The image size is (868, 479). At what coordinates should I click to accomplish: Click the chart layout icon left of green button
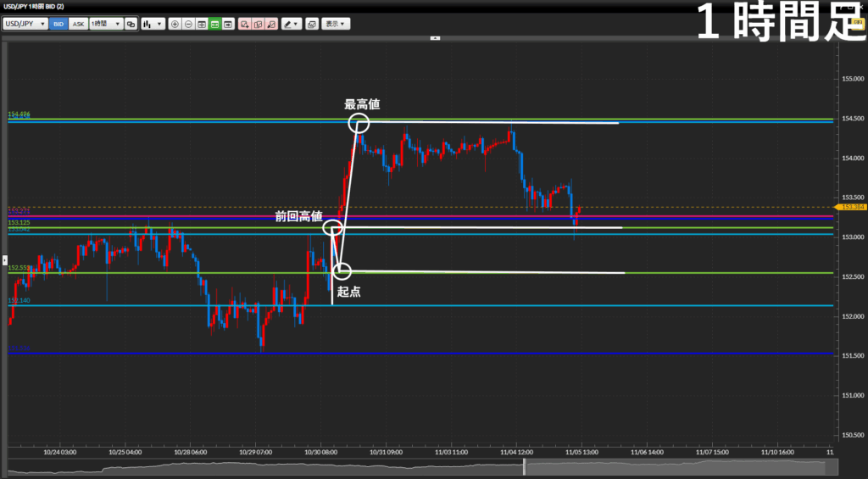(202, 25)
